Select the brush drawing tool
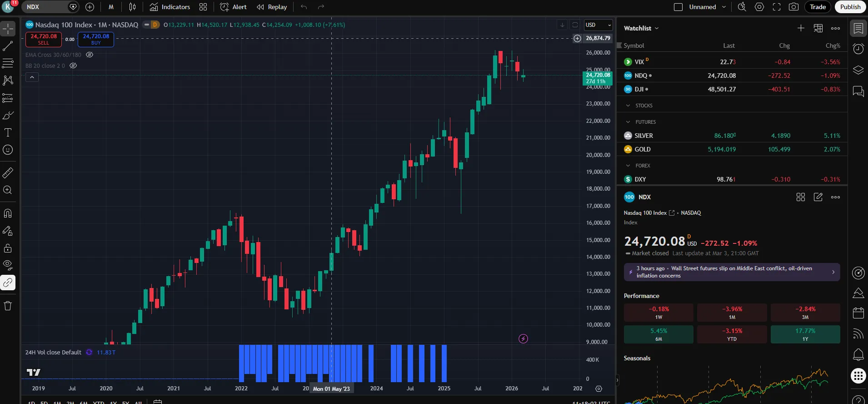Viewport: 868px width, 404px height. 8,115
